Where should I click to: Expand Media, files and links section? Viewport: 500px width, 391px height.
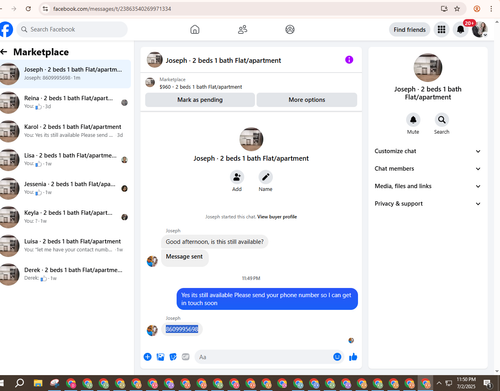[x=428, y=186]
